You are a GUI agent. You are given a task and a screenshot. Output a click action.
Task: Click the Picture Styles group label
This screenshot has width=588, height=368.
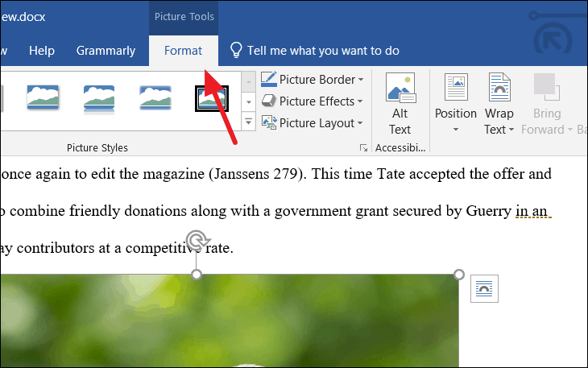coord(97,148)
